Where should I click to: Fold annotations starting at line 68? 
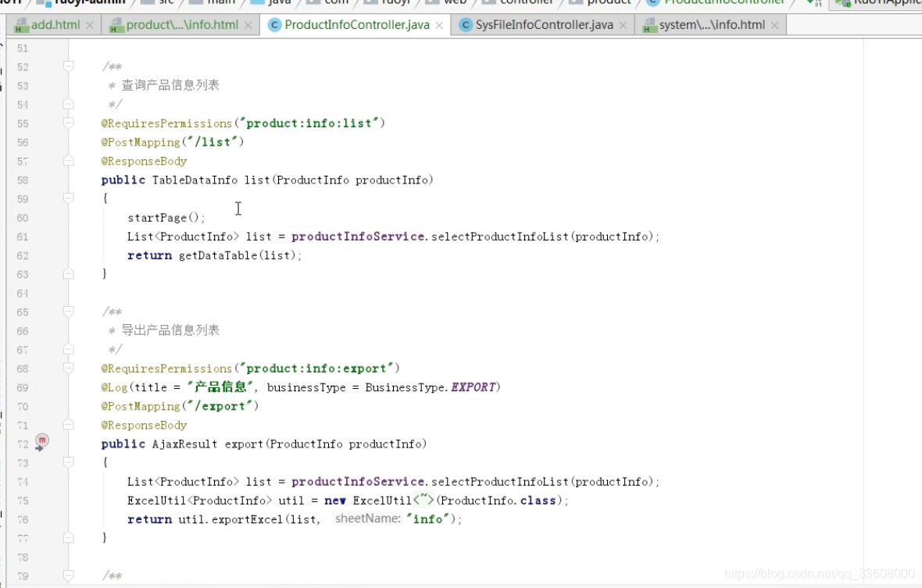(x=68, y=369)
